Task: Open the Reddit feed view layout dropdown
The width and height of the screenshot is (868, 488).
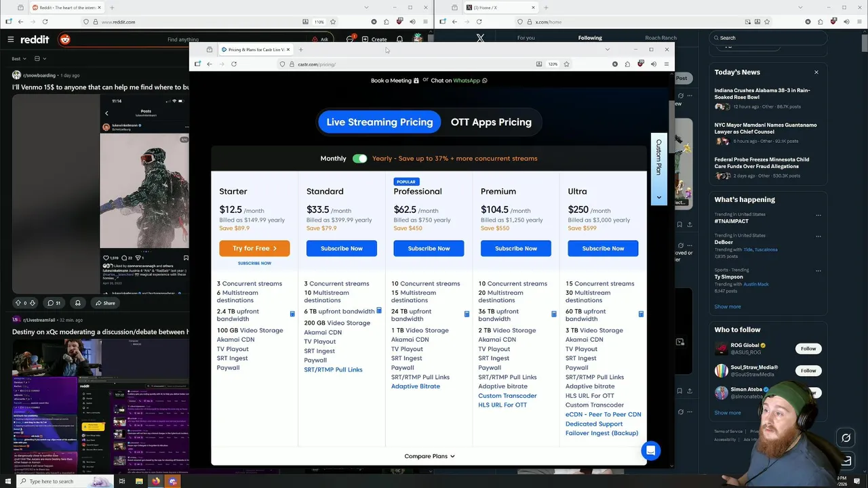Action: [39, 59]
